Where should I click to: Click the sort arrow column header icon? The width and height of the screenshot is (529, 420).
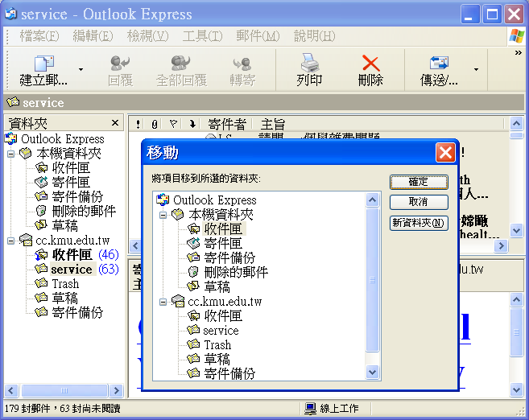tap(192, 125)
